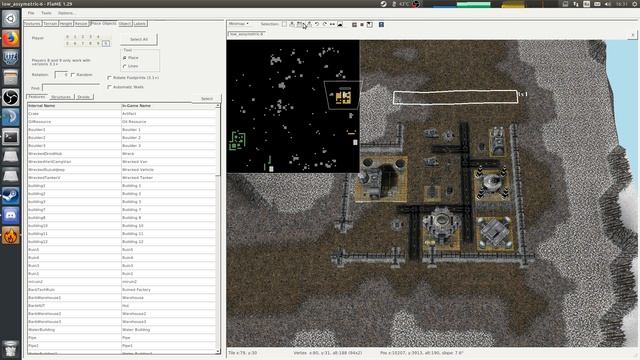This screenshot has width=640, height=360.
Task: Launch Warzone 2100 from the dock
Action: coord(11,58)
